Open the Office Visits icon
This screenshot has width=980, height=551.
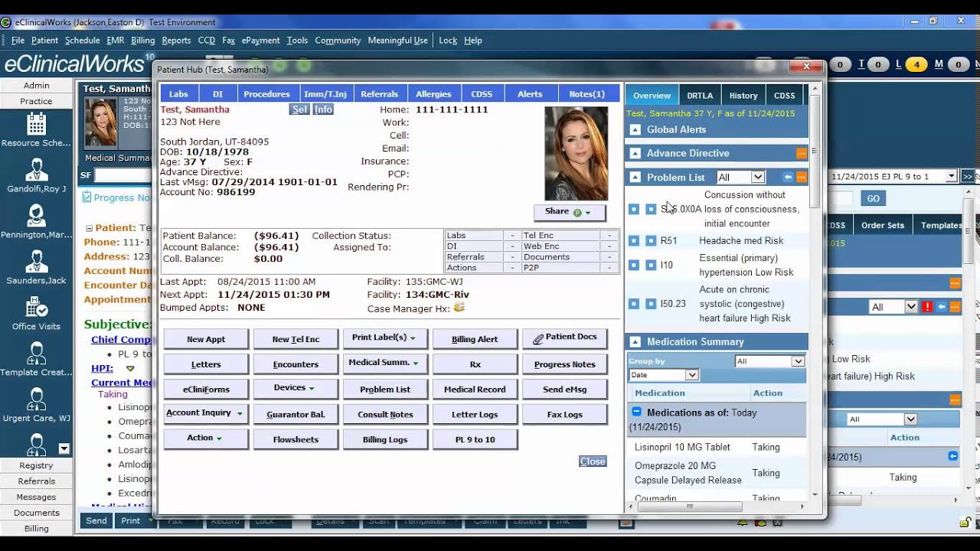point(36,308)
